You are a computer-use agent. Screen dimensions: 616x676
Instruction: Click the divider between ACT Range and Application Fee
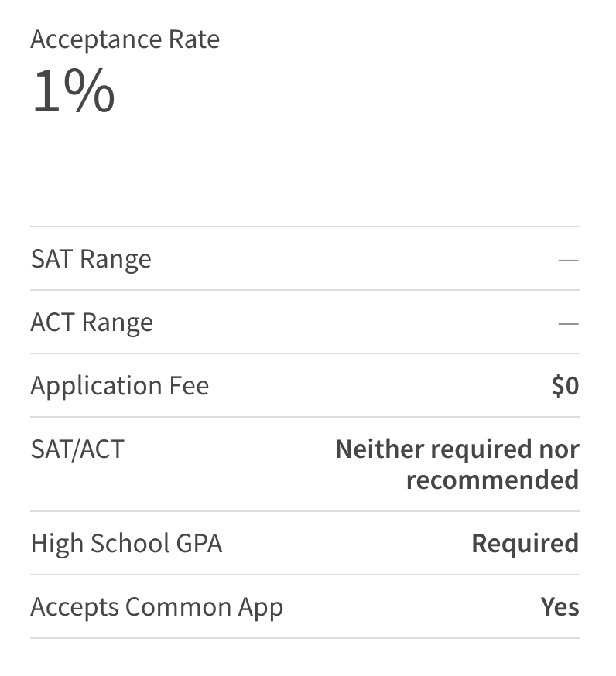[305, 353]
